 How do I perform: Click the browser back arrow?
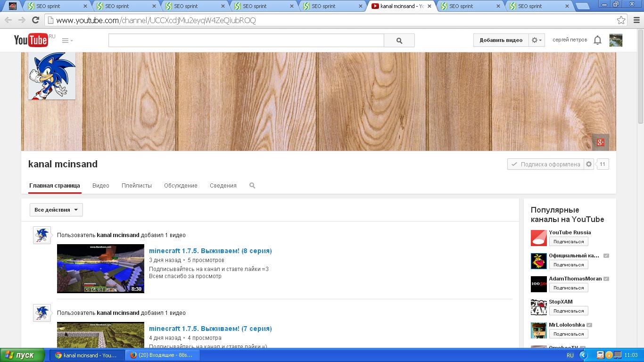coord(8,20)
